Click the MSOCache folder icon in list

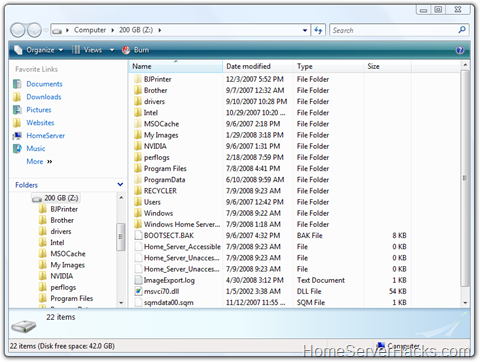click(138, 124)
